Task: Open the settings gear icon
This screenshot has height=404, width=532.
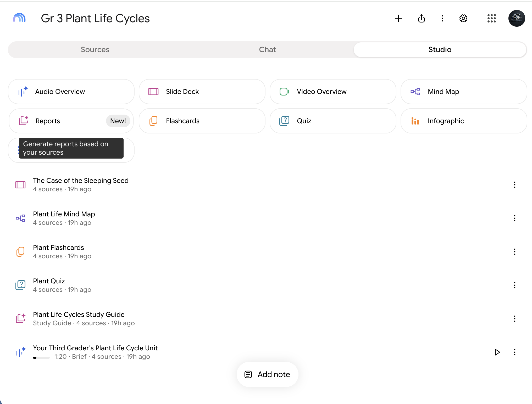Action: point(463,18)
